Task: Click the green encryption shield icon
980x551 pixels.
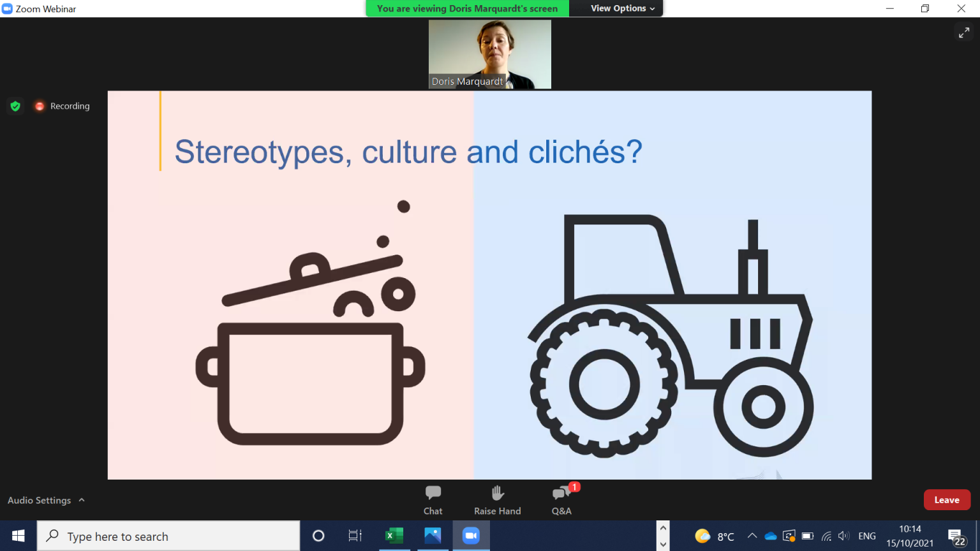Action: click(15, 106)
